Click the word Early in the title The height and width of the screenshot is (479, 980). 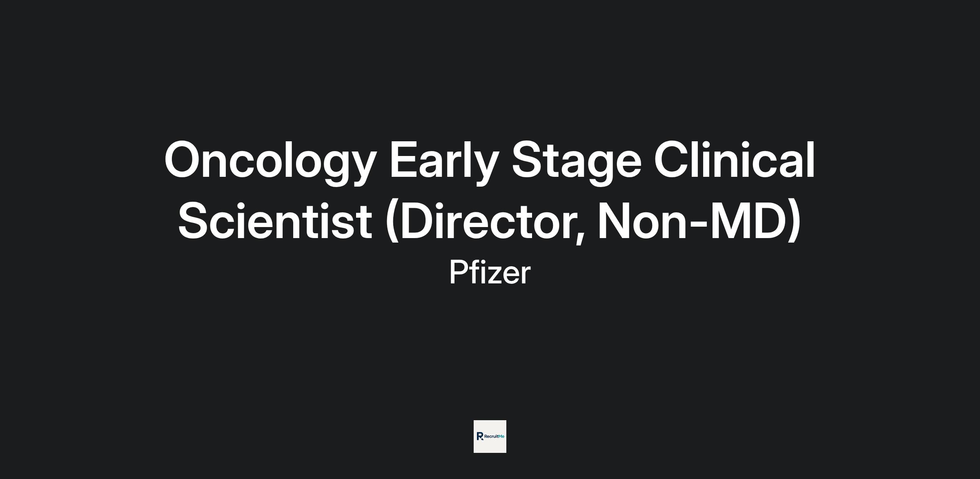pyautogui.click(x=444, y=160)
